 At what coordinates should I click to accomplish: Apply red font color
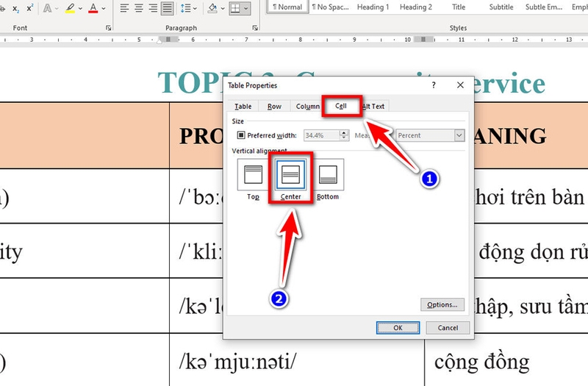[93, 8]
